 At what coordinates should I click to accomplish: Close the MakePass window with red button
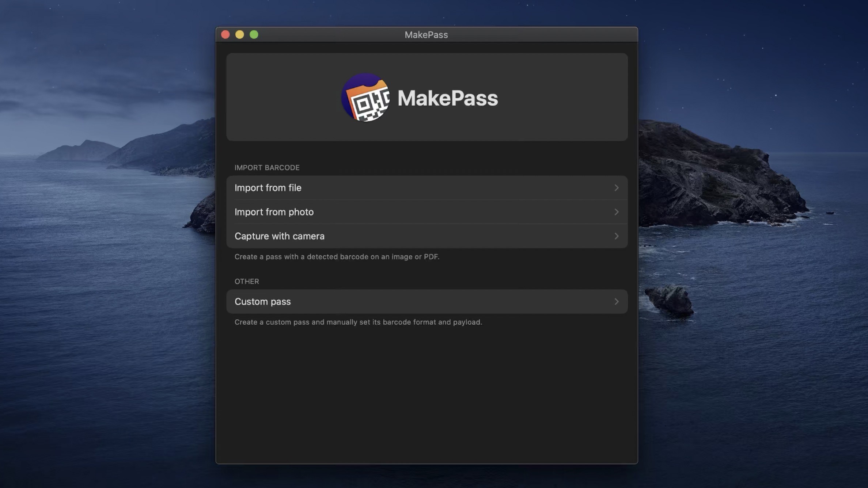pyautogui.click(x=225, y=35)
